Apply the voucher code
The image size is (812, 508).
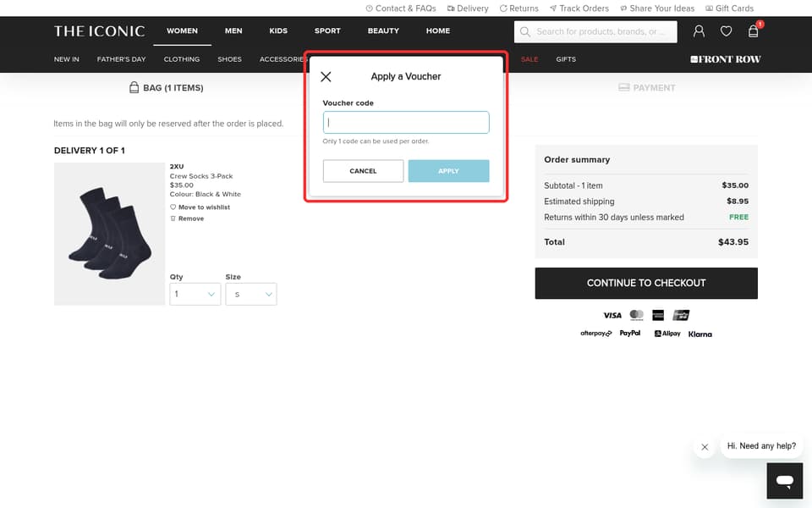[448, 171]
